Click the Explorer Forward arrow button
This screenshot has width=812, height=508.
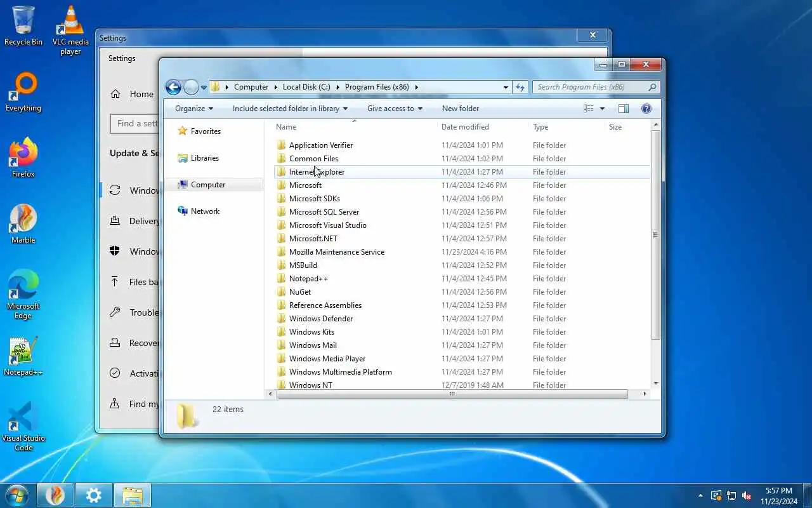click(x=191, y=87)
